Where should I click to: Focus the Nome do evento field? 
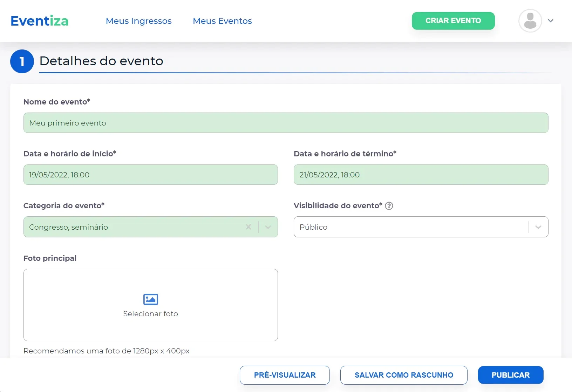286,123
